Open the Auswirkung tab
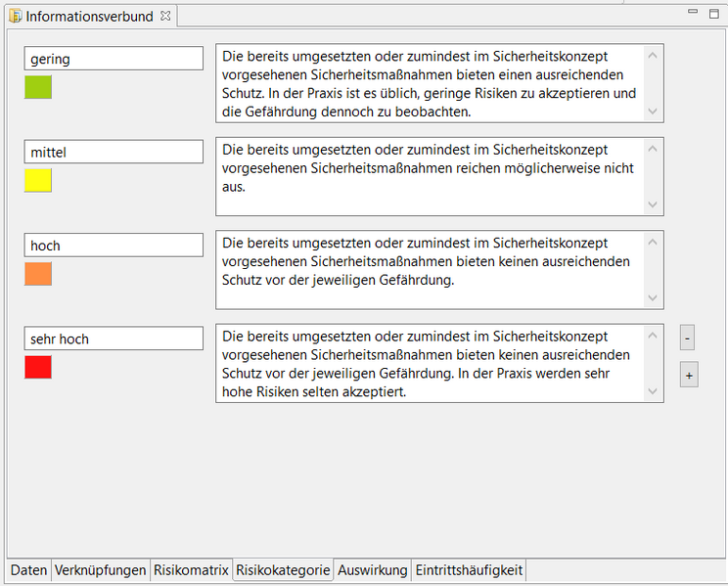The image size is (728, 586). click(x=373, y=569)
